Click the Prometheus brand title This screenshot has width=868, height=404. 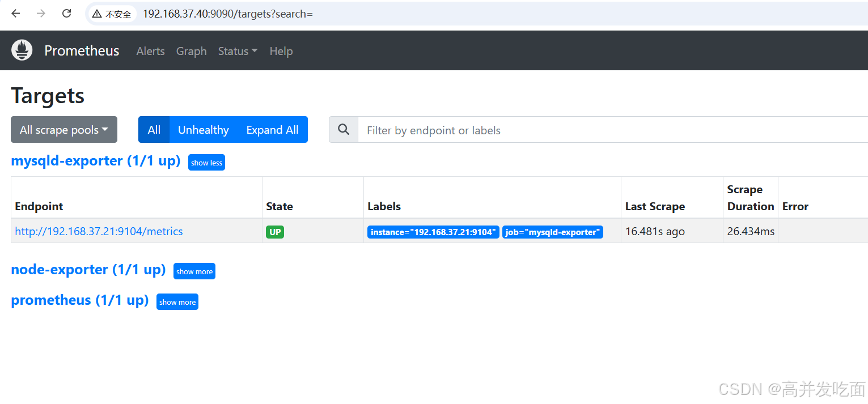click(82, 50)
